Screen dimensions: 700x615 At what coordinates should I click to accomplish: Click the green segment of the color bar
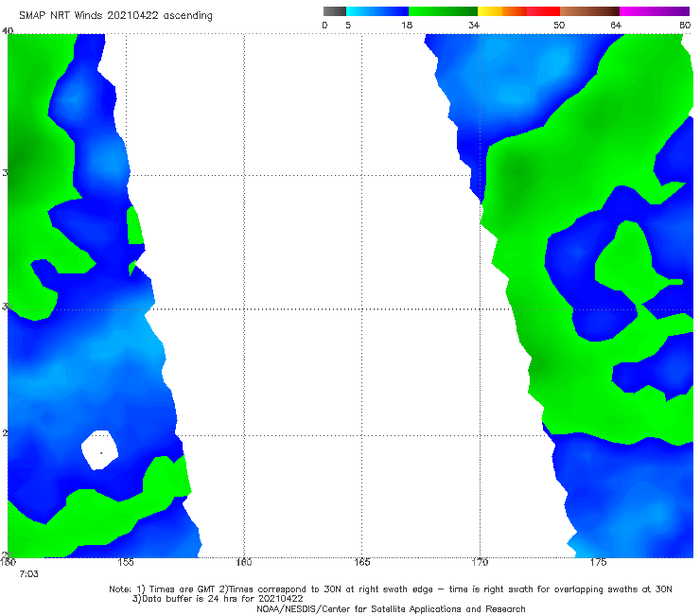(x=443, y=11)
